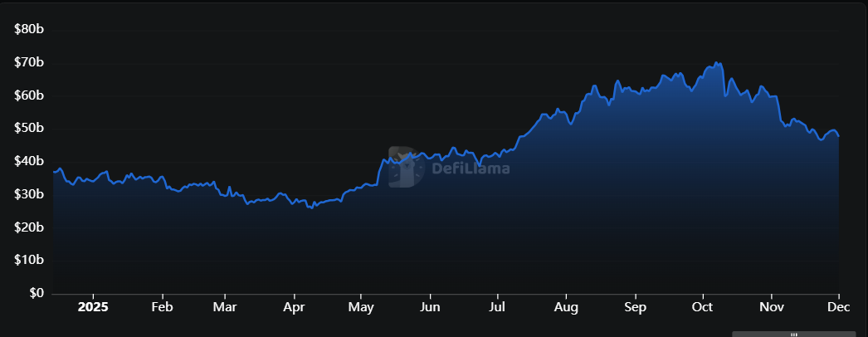Select the Nov marker on the time axis
Viewport: 868px width, 337px height.
click(x=772, y=305)
